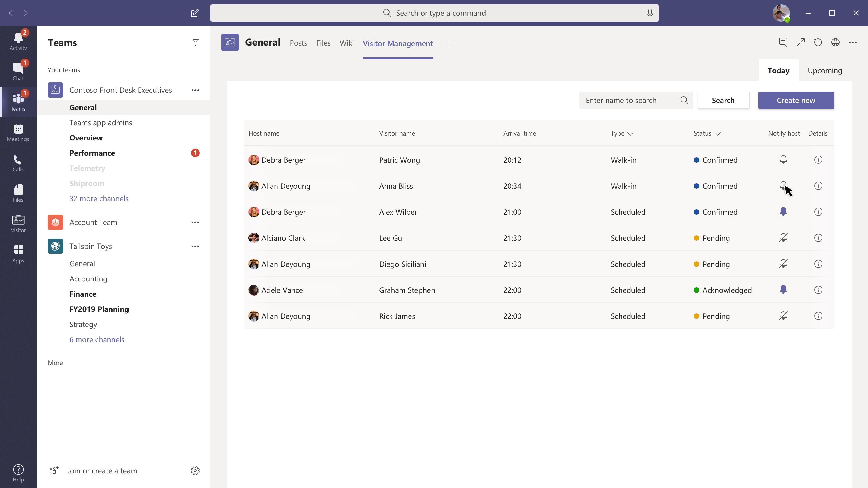Open Contoso Front Desk Executives more options

tap(195, 90)
